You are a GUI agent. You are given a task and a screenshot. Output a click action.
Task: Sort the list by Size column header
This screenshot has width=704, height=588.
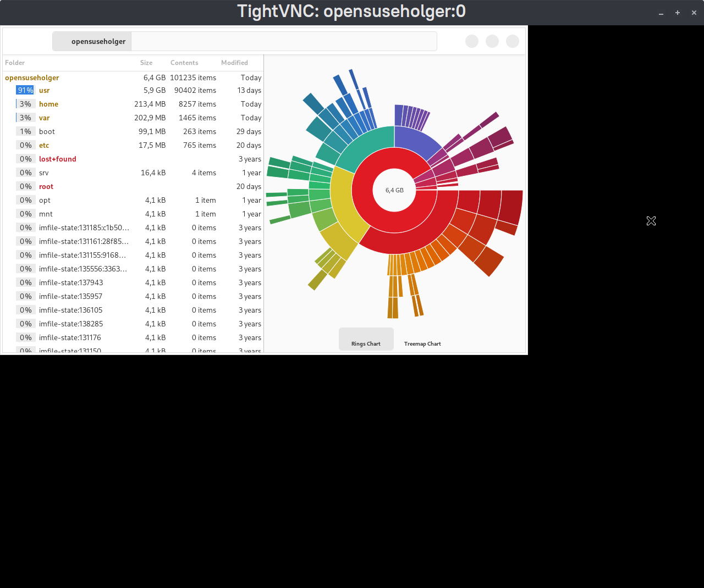146,63
